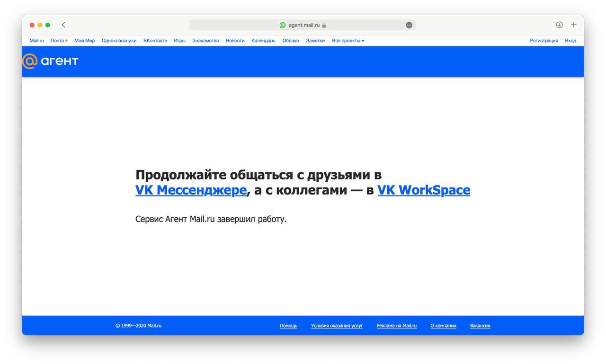Open Почта in top navigation
The width and height of the screenshot is (606, 364).
click(57, 41)
